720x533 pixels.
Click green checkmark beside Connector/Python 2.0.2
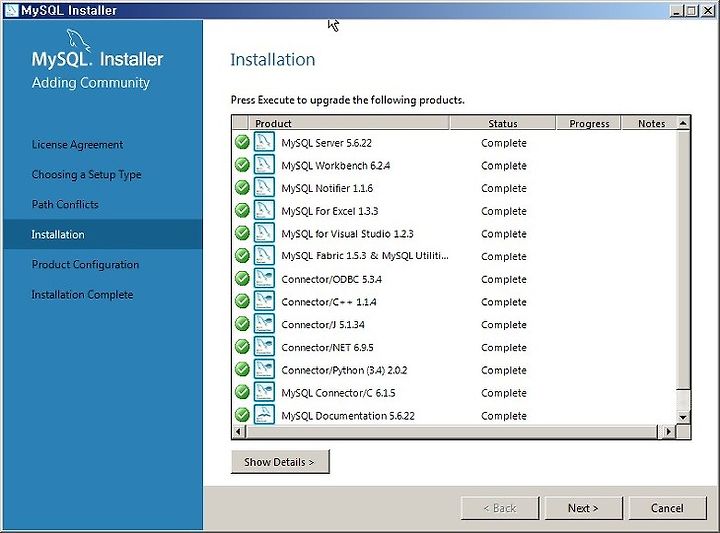(242, 369)
